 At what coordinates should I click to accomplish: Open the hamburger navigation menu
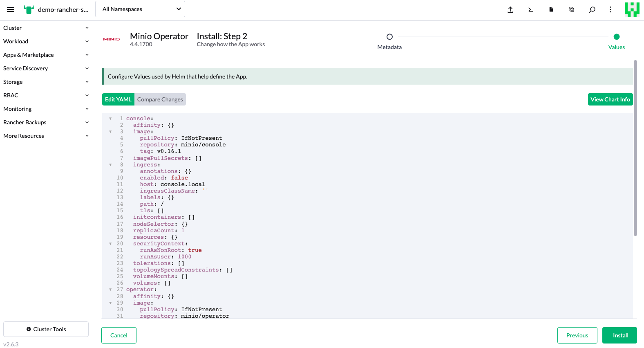[11, 9]
